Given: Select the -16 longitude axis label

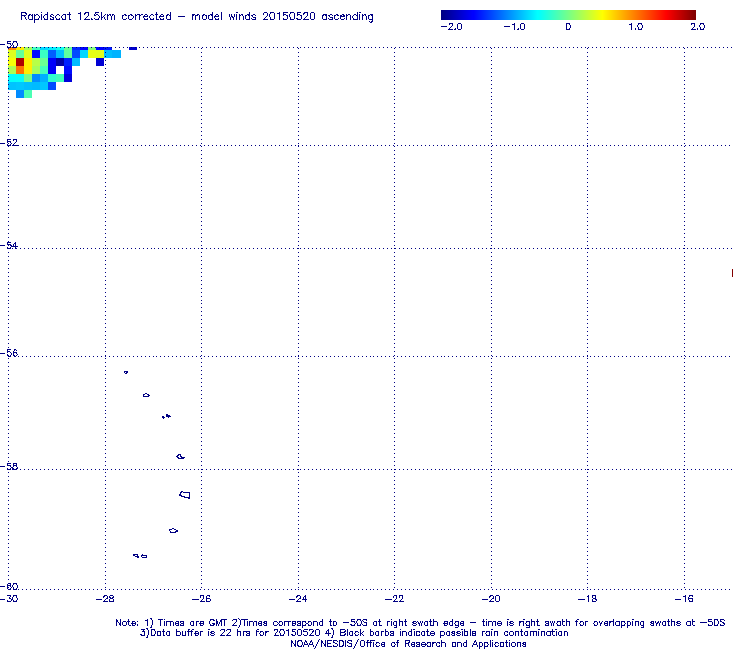Looking at the screenshot, I should click(x=684, y=599).
